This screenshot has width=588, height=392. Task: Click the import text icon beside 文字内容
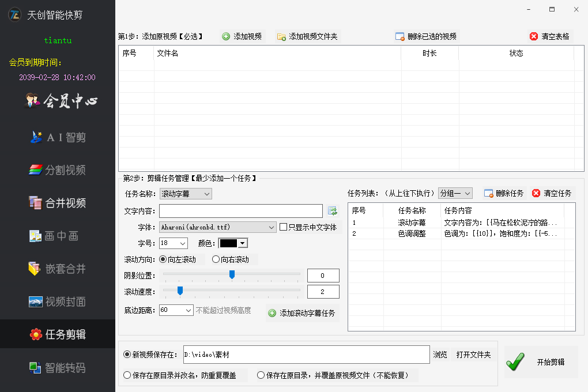tap(333, 211)
